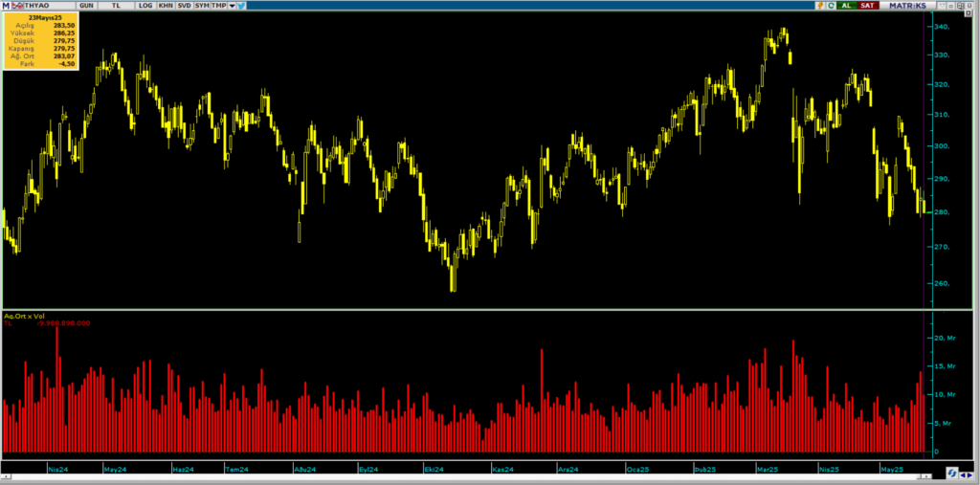The image size is (980, 485).
Task: Toggle the KHN option
Action: tap(166, 6)
